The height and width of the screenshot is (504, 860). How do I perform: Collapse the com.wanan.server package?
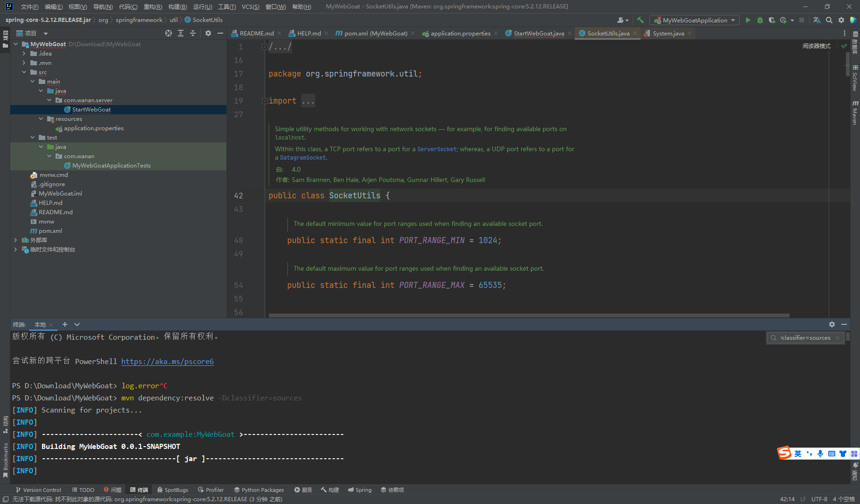(x=49, y=100)
